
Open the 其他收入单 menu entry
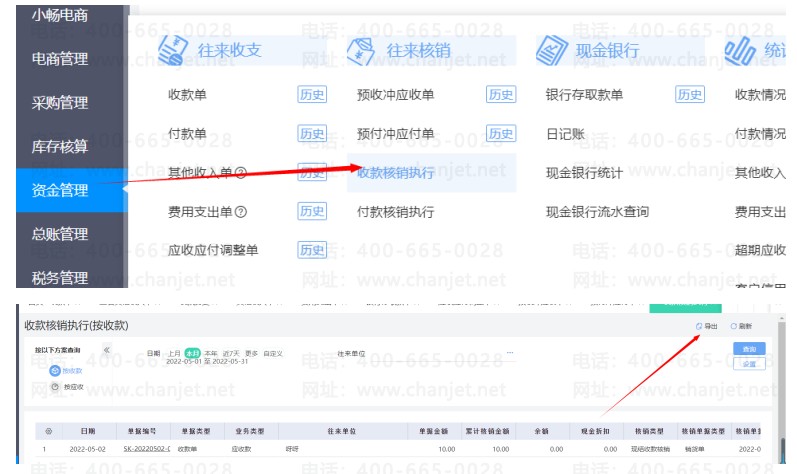pos(200,173)
